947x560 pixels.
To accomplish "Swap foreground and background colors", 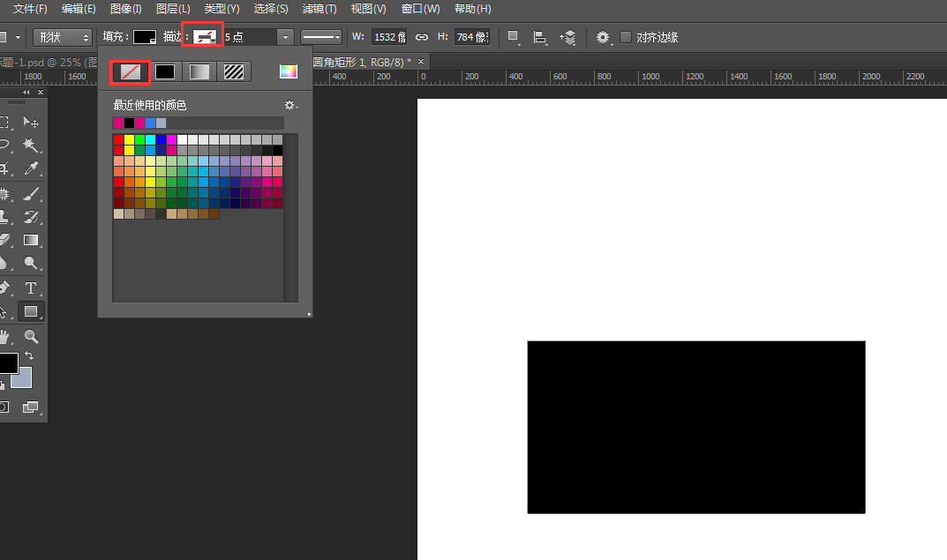I will click(29, 356).
